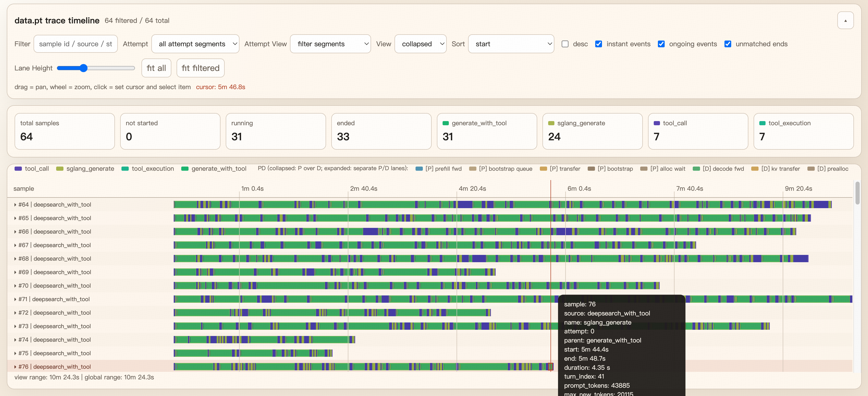Uncheck the unmatched ends option
Viewport: 868px width, 396px height.
728,44
